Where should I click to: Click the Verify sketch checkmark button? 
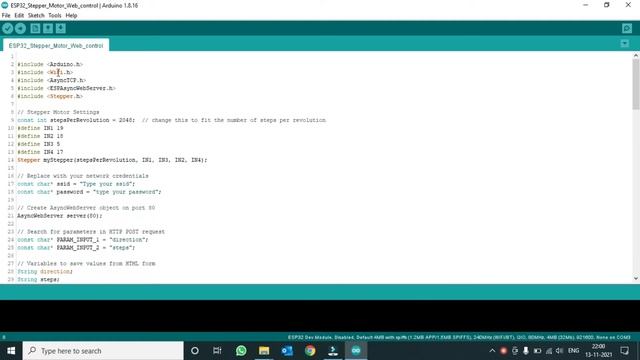8,28
